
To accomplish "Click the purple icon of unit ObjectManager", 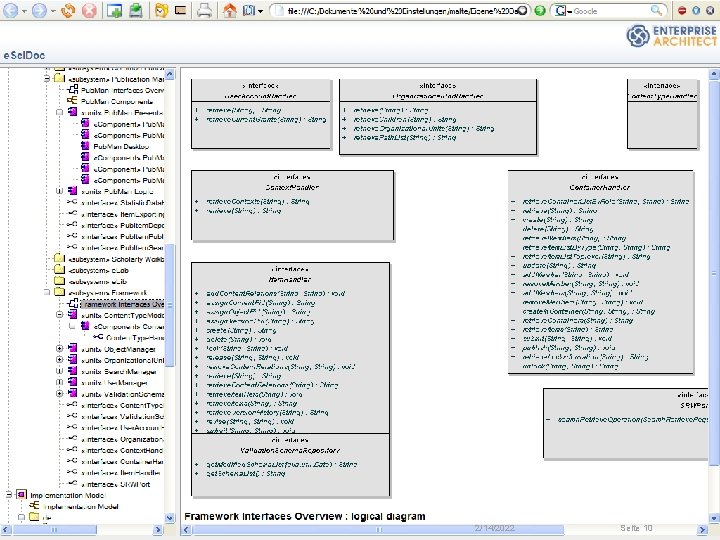I will tap(73, 349).
